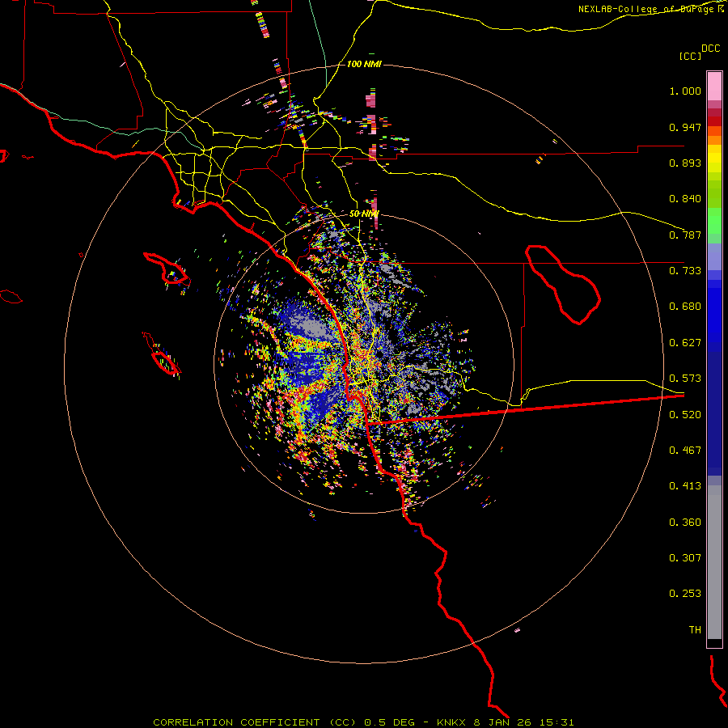Screen dimensions: 728x728
Task: Pick the bright green color bar segment
Action: point(714,221)
